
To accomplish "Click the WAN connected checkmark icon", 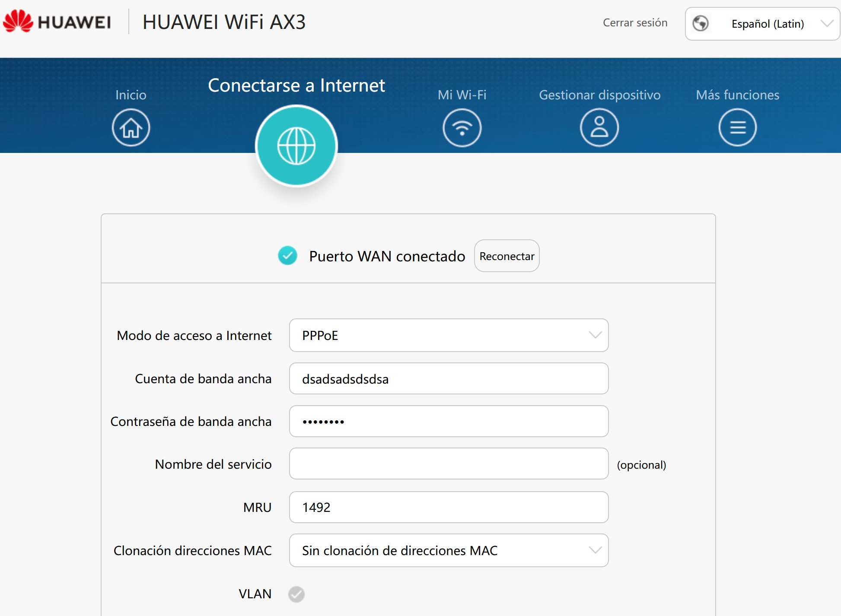I will click(287, 256).
